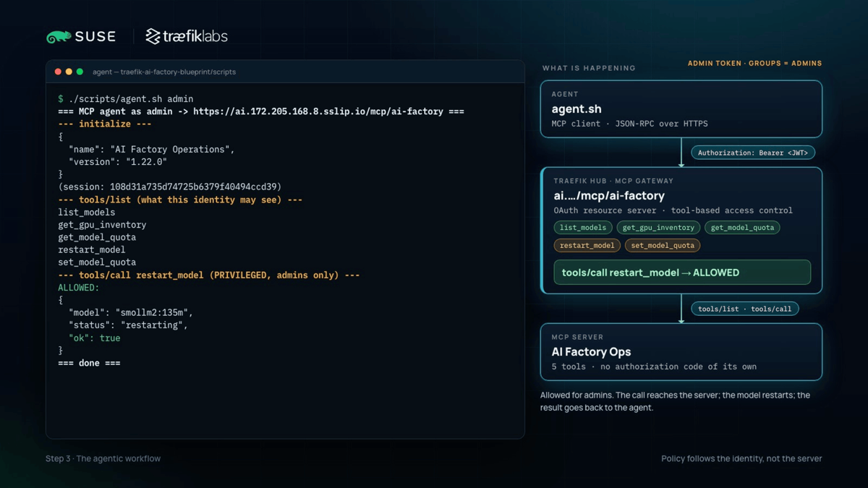Click the 'get_gpu_inventory' tool chip
This screenshot has width=868, height=488.
[658, 228]
